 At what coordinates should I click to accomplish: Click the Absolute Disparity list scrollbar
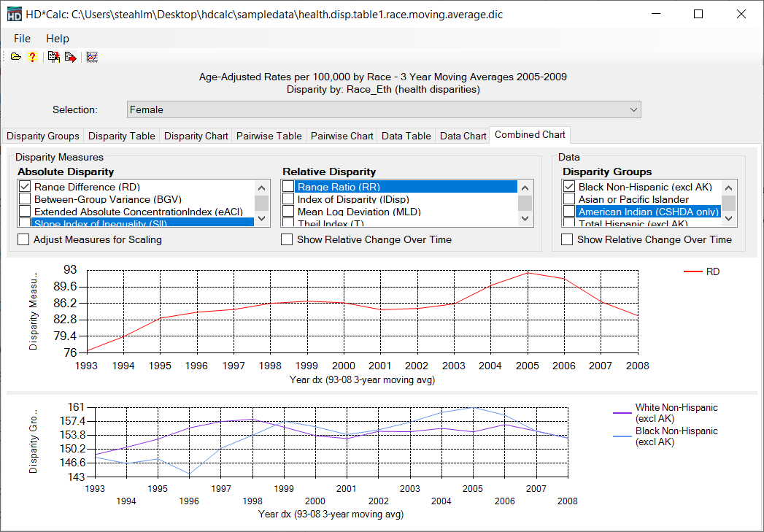[261, 203]
